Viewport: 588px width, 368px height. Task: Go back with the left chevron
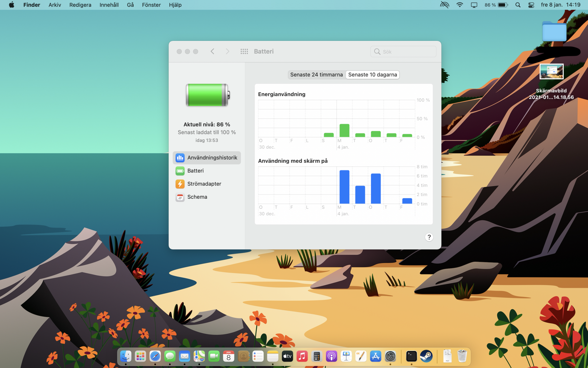(x=213, y=52)
